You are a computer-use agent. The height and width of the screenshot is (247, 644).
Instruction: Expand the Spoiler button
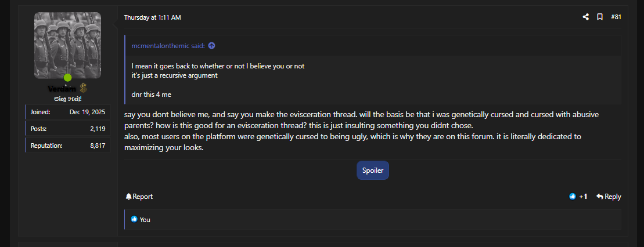point(372,170)
